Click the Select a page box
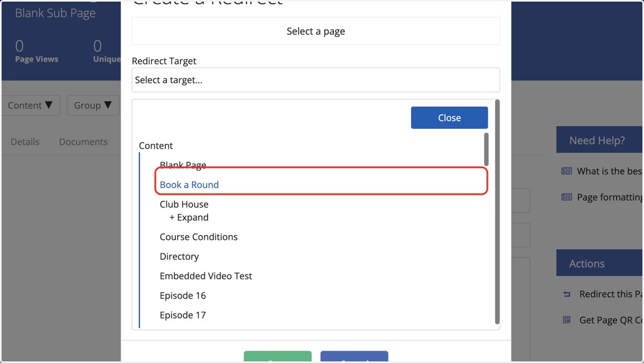The width and height of the screenshot is (644, 363). click(x=316, y=31)
